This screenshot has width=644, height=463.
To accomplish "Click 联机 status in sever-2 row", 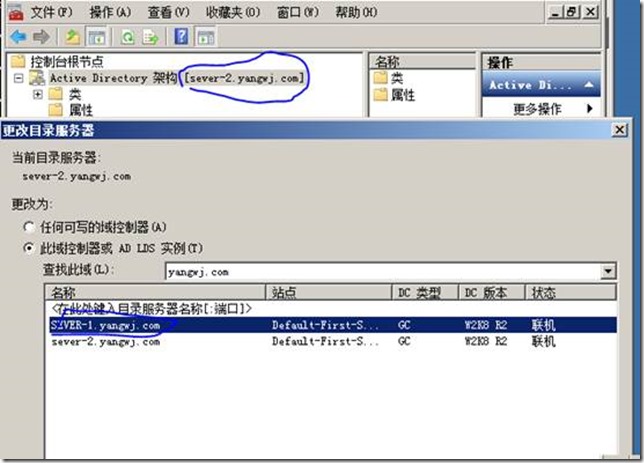I will (543, 341).
